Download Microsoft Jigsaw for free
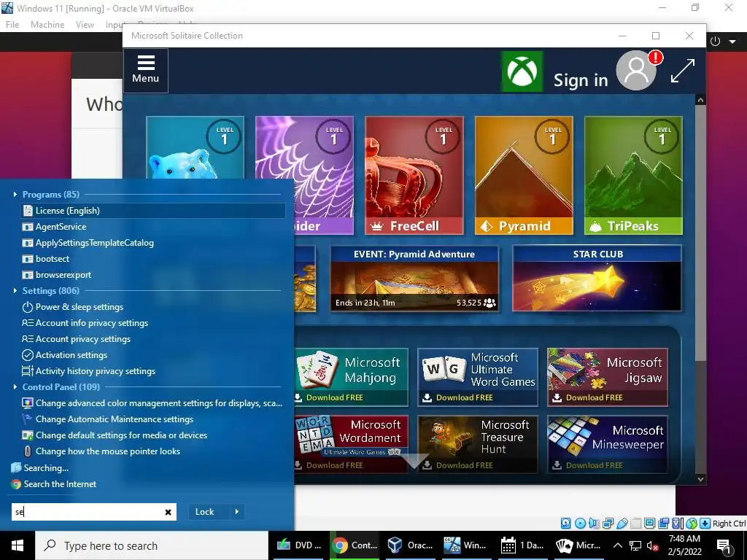Viewport: 747px width, 560px height. click(x=608, y=377)
